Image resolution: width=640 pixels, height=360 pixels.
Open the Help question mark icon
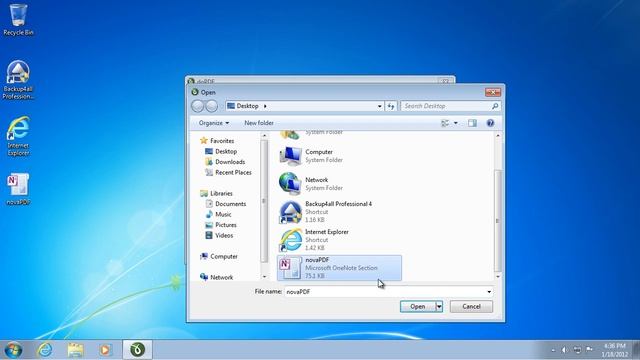tap(490, 123)
